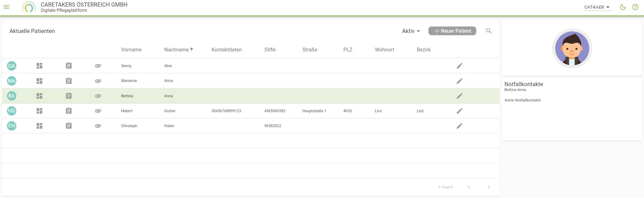
Task: Sort by Nachname column header
Action: 176,50
